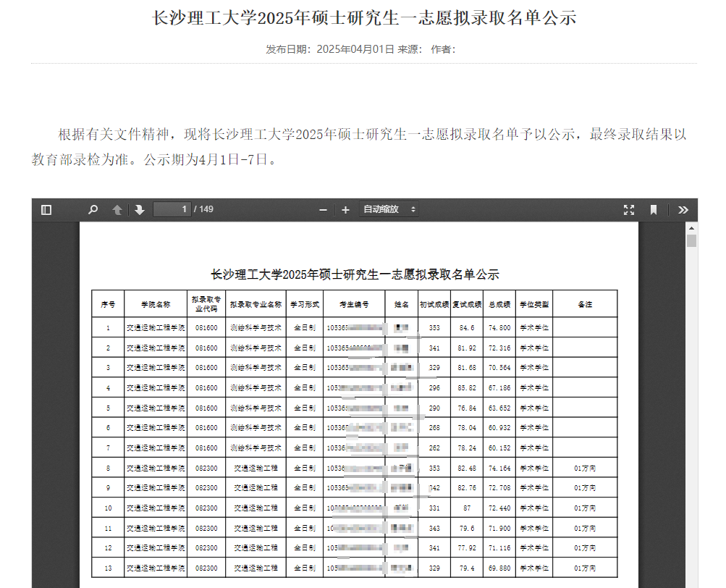Image resolution: width=726 pixels, height=588 pixels.
Task: Click total score 63.652 in row 5
Action: click(x=499, y=408)
